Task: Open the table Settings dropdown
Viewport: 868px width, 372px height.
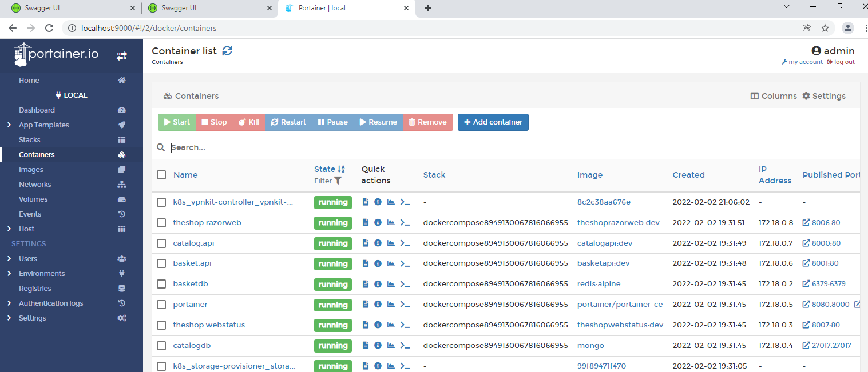Action: tap(824, 96)
